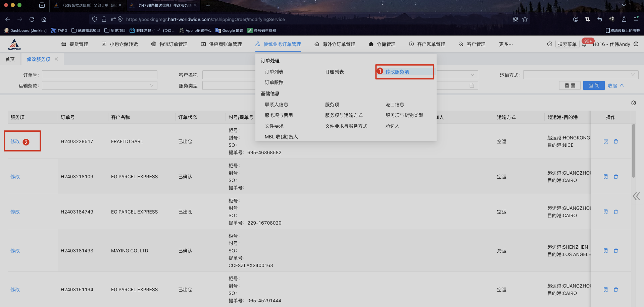Click the trash delete icon for order H2403218109
The image size is (644, 307).
point(616,176)
